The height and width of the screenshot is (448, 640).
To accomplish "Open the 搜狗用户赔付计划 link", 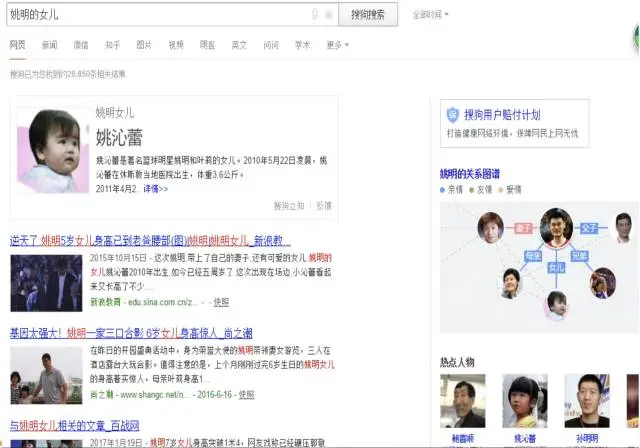I will tap(502, 115).
